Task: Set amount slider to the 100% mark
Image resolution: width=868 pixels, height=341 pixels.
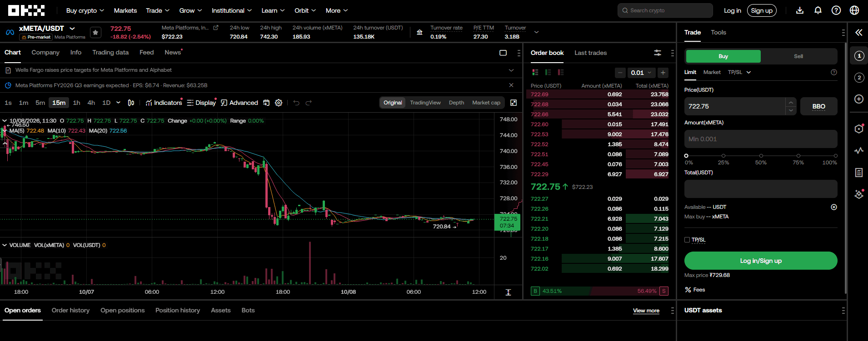Action: pos(835,156)
